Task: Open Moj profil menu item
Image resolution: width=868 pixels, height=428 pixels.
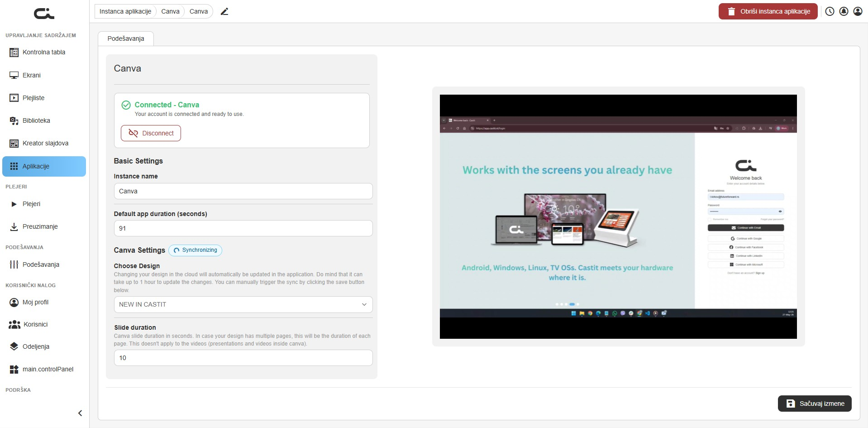Action: tap(44, 302)
